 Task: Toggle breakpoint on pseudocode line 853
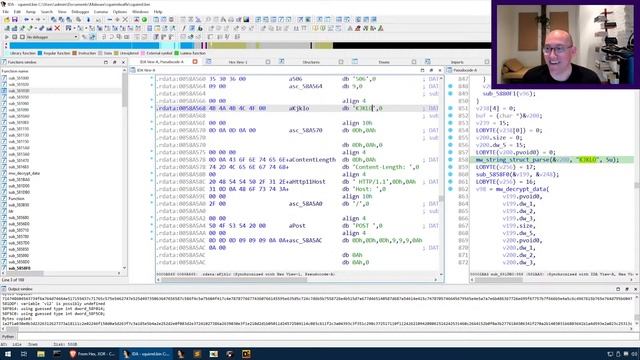(451, 123)
